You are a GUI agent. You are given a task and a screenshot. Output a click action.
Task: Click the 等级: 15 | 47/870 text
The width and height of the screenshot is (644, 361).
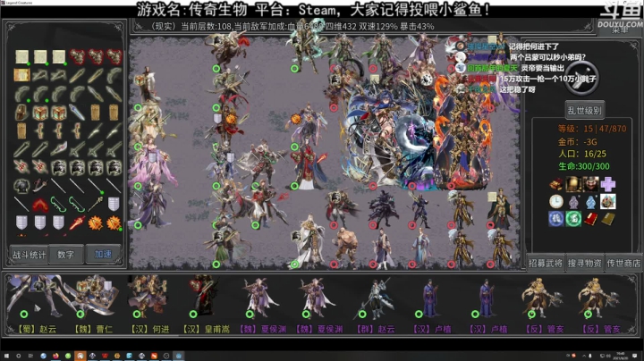[592, 129]
